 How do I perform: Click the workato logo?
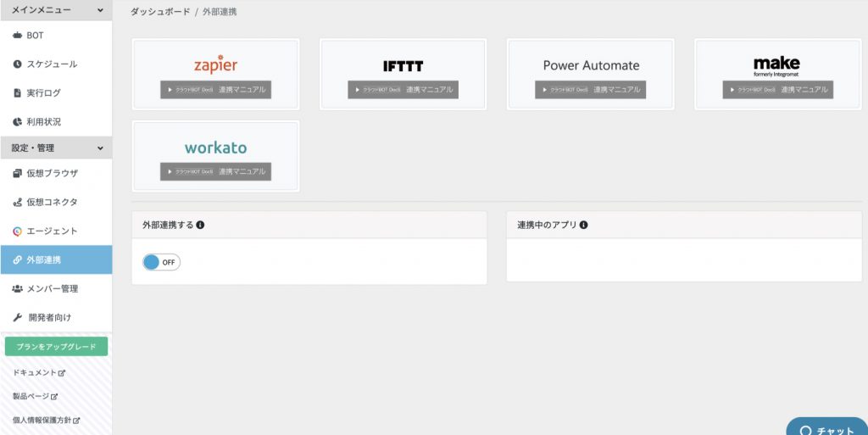[216, 148]
